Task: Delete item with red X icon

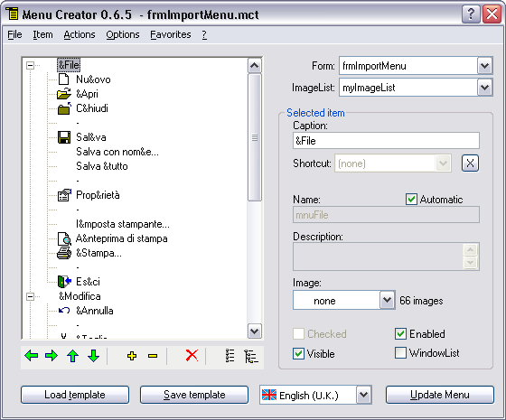Action: (x=192, y=356)
